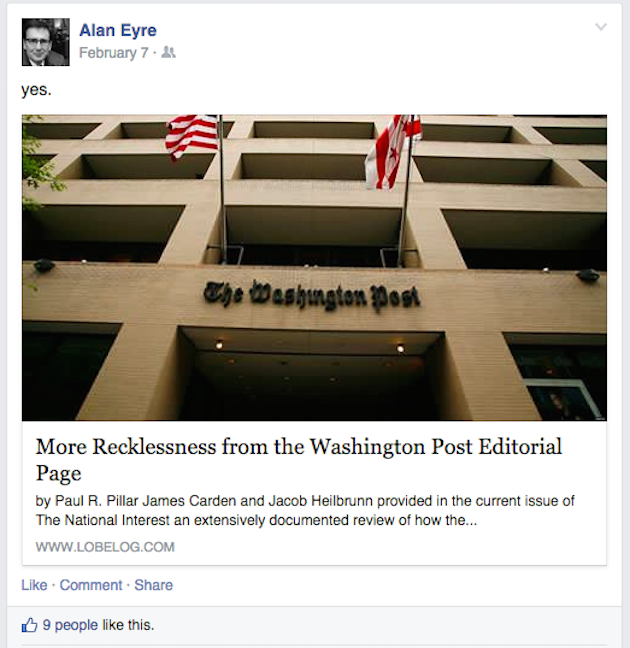The image size is (630, 648).
Task: Click the Washington Post sign in photo
Action: coord(311,295)
